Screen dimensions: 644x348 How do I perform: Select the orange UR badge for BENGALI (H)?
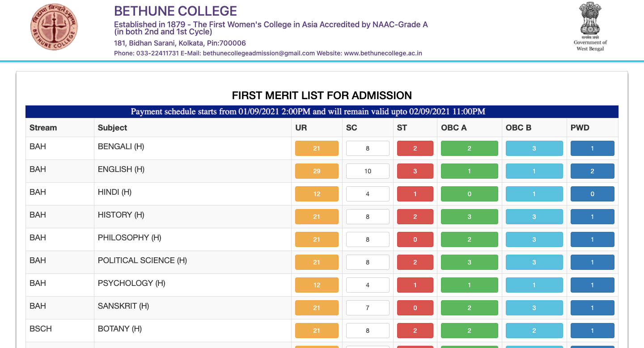click(x=317, y=148)
